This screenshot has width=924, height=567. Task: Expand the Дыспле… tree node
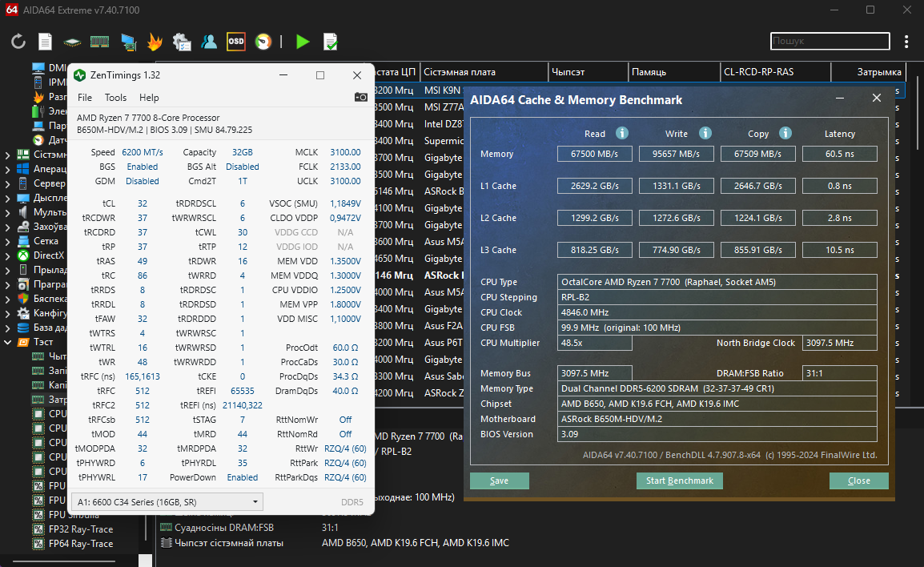click(x=8, y=198)
